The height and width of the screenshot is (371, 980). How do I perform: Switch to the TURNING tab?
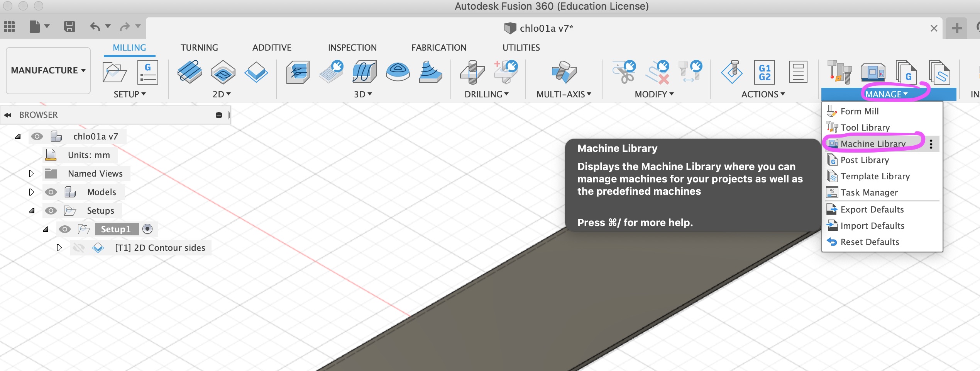[x=199, y=48]
